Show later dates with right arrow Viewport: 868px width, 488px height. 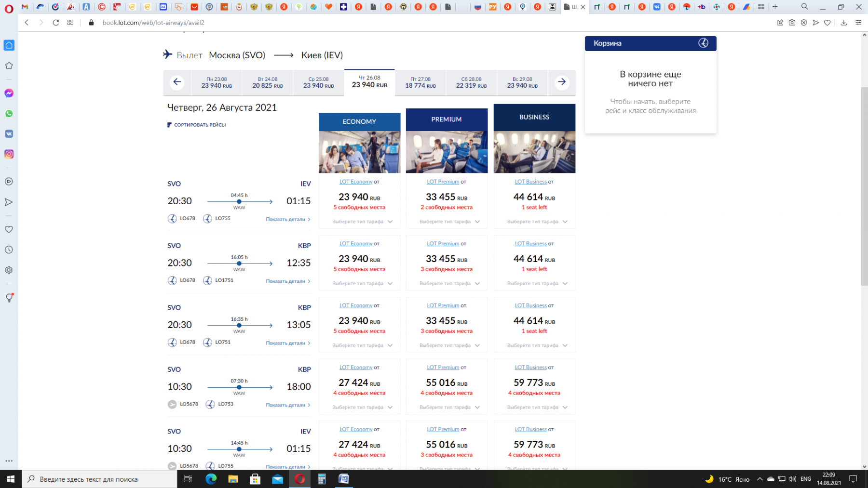click(562, 82)
